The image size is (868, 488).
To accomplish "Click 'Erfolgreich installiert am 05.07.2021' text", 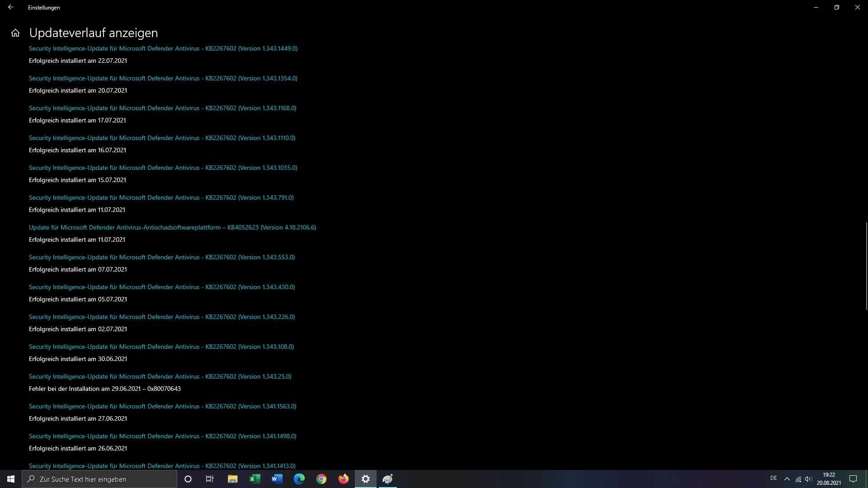I will tap(78, 299).
